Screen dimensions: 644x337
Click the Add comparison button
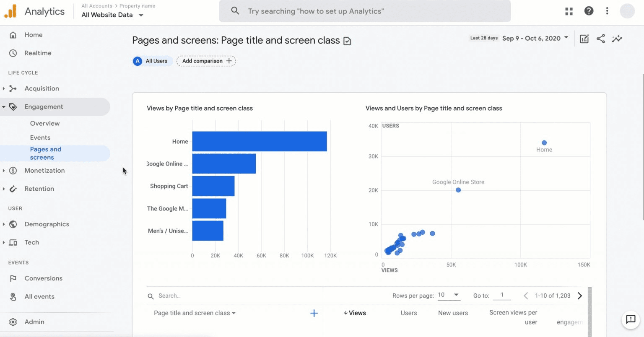pyautogui.click(x=206, y=61)
